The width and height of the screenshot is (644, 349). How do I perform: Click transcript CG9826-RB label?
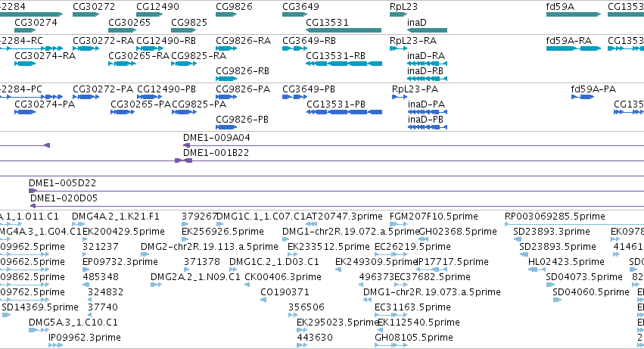242,71
